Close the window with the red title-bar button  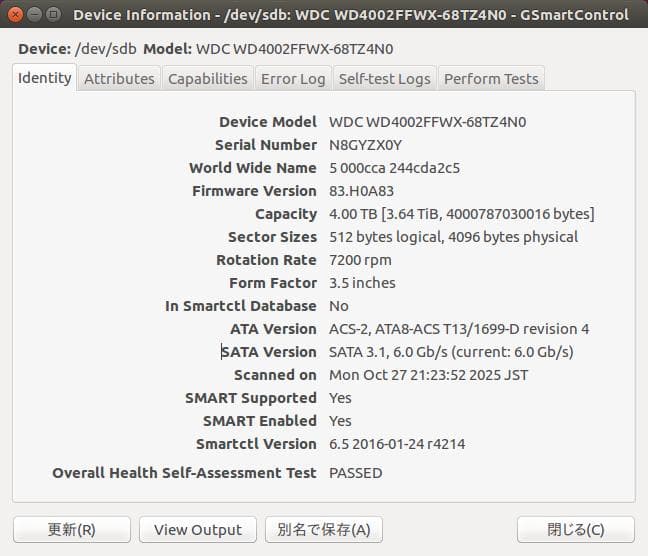pyautogui.click(x=16, y=15)
